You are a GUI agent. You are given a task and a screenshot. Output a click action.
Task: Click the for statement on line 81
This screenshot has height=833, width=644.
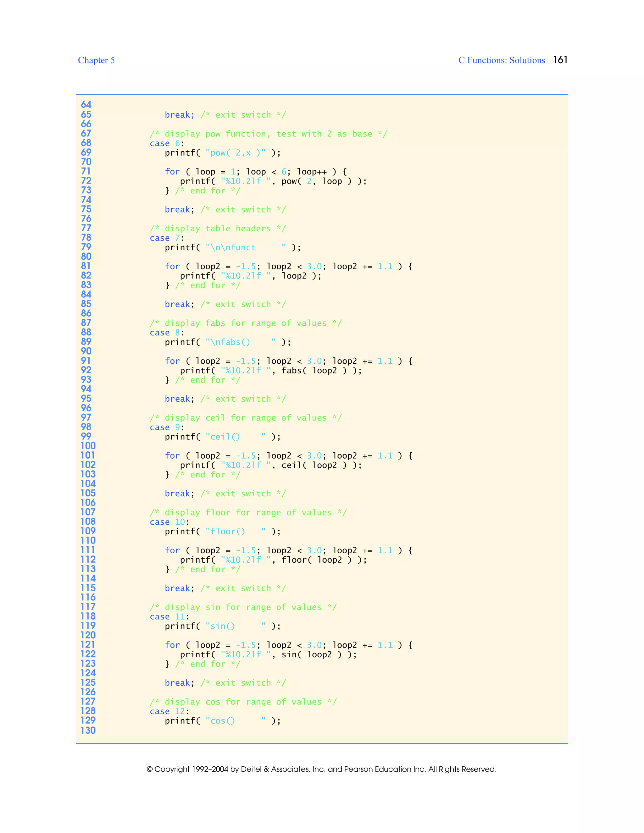coord(289,266)
